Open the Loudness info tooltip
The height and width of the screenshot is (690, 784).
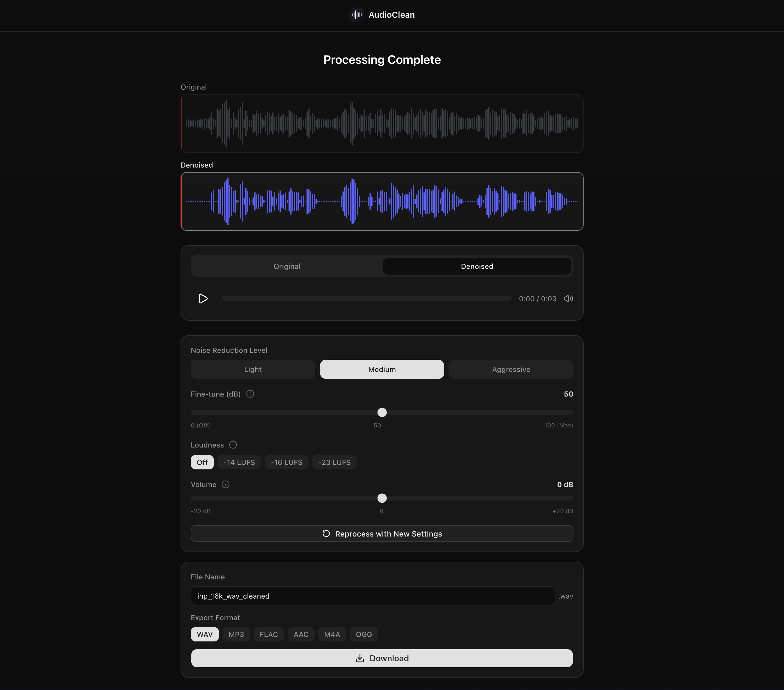pyautogui.click(x=233, y=445)
